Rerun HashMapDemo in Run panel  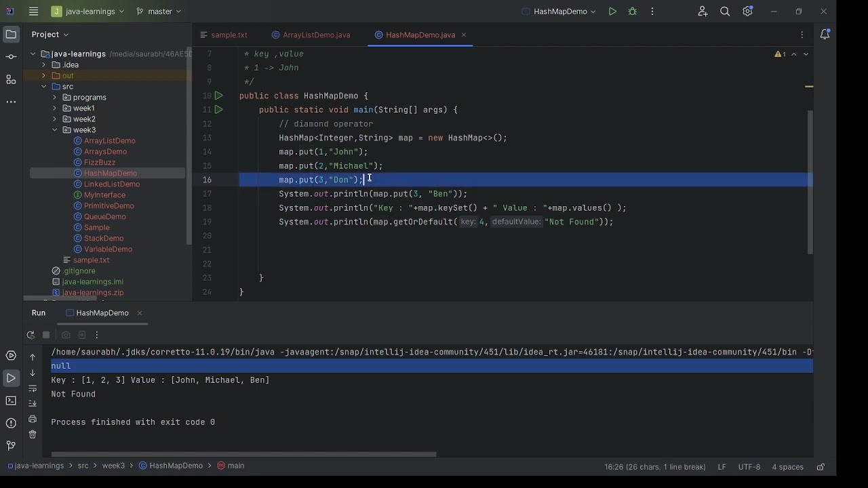point(31,335)
